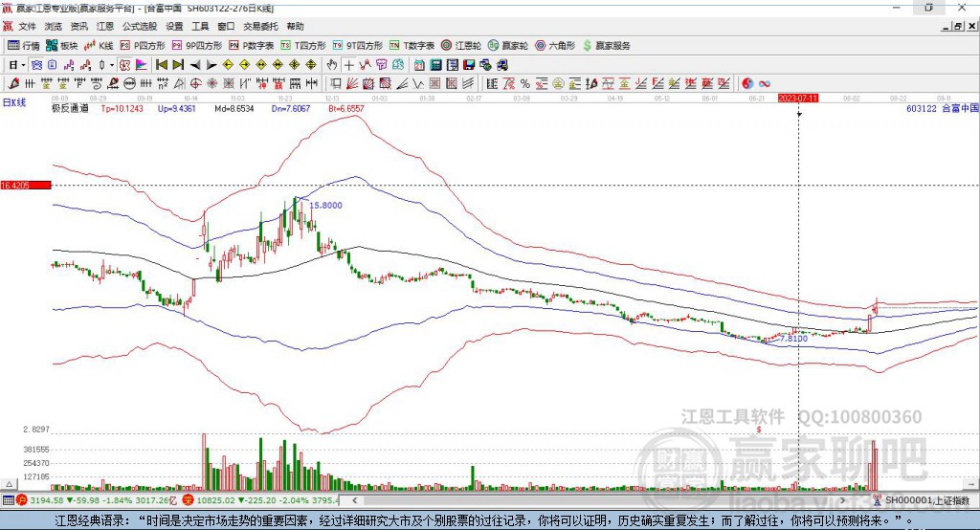This screenshot has height=530, width=980.
Task: Open the 9P四方形 tool
Action: point(197,46)
